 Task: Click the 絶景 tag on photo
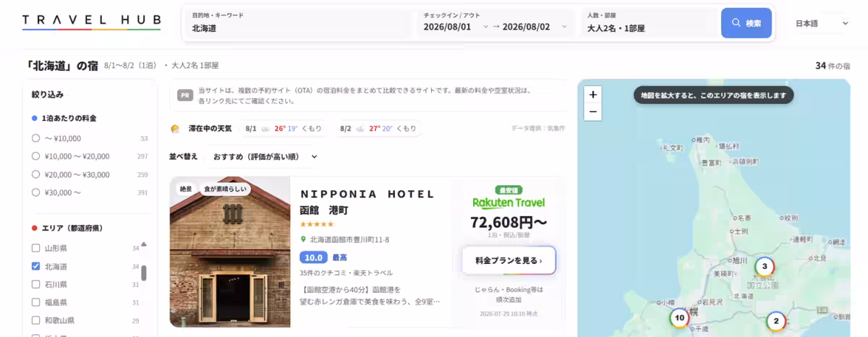pos(186,189)
